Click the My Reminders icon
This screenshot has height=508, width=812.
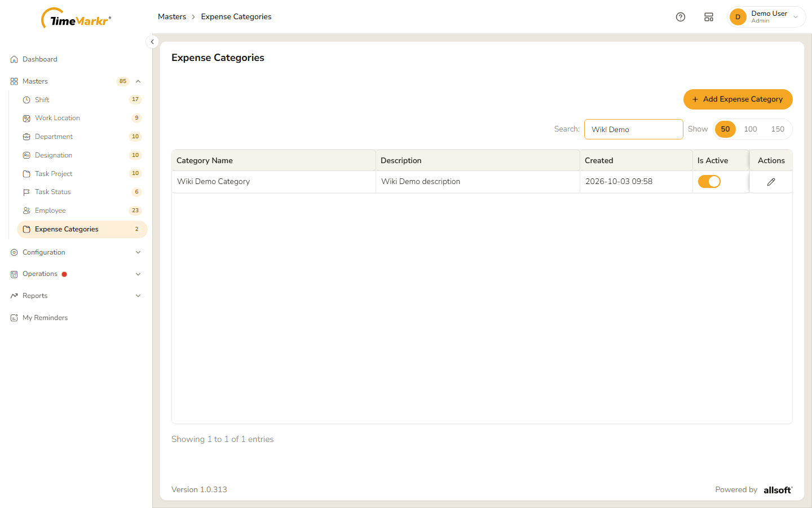14,318
